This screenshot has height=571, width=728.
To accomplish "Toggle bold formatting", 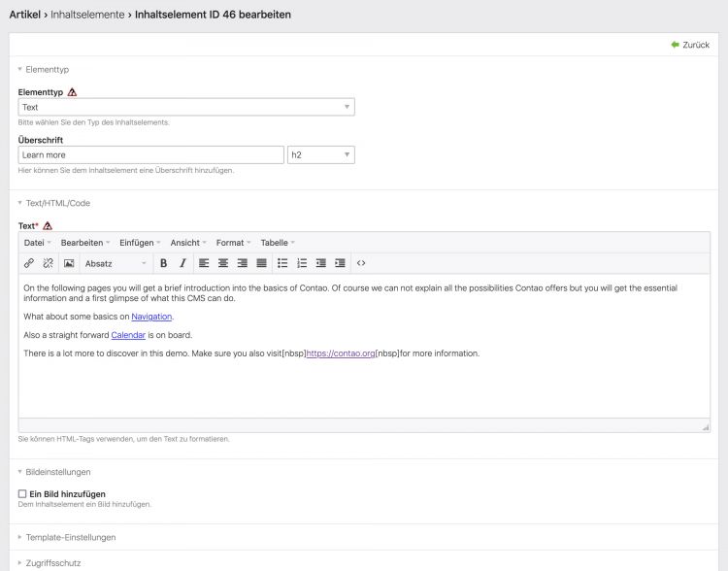I will pos(163,263).
